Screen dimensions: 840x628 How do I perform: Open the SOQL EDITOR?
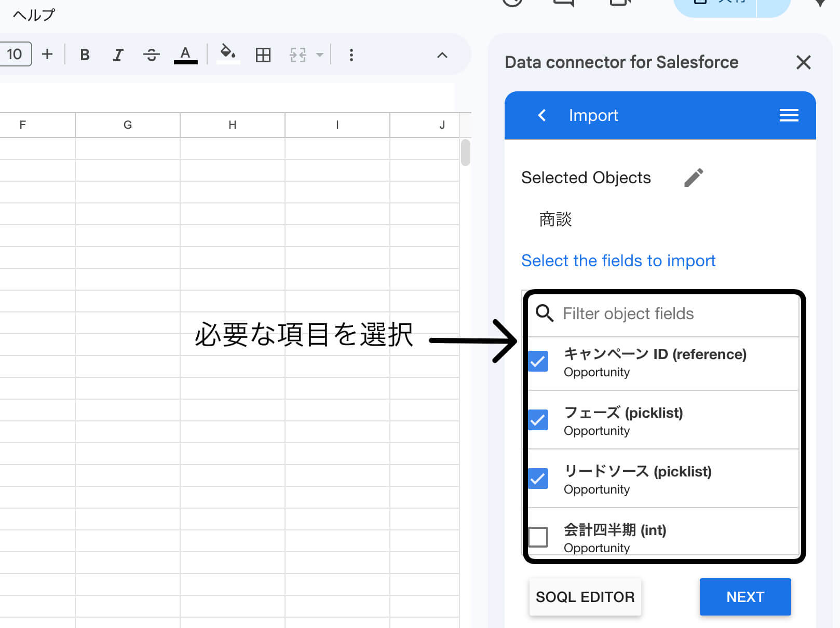tap(585, 597)
